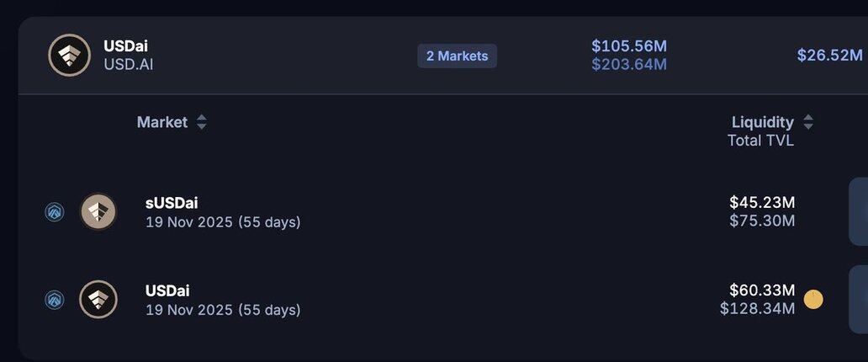Click the 2 Markets badge
868x362 pixels.
[x=458, y=56]
